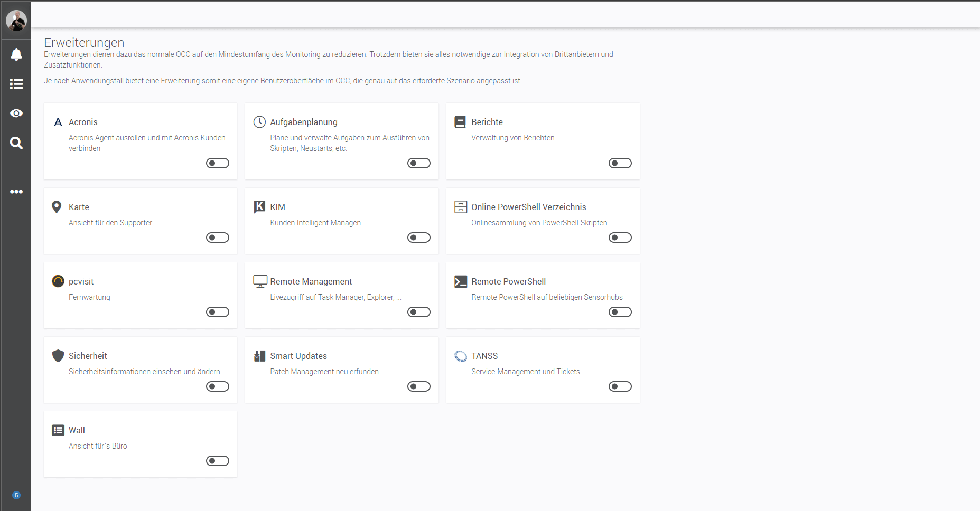The width and height of the screenshot is (980, 511).
Task: Enable the Wall extension toggle
Action: 218,461
